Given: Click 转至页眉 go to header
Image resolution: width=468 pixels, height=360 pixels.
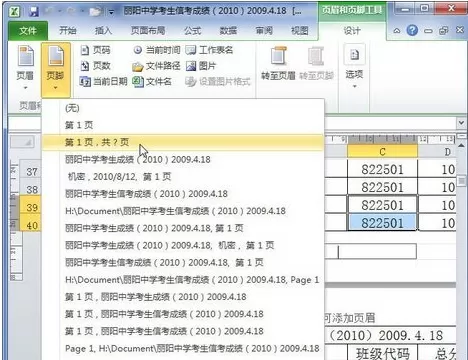Looking at the screenshot, I should point(278,63).
